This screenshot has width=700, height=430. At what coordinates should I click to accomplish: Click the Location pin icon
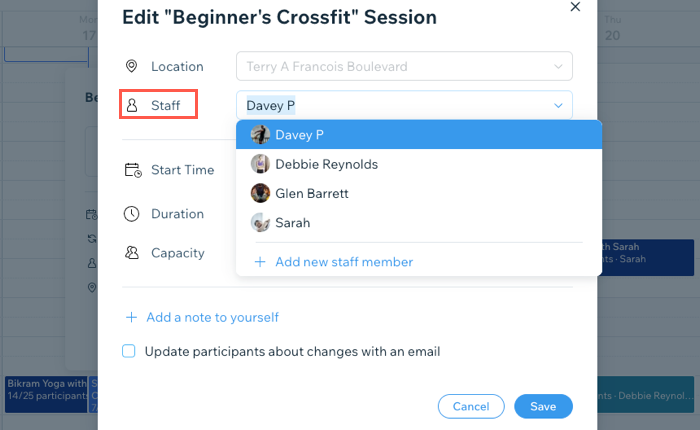click(x=131, y=66)
